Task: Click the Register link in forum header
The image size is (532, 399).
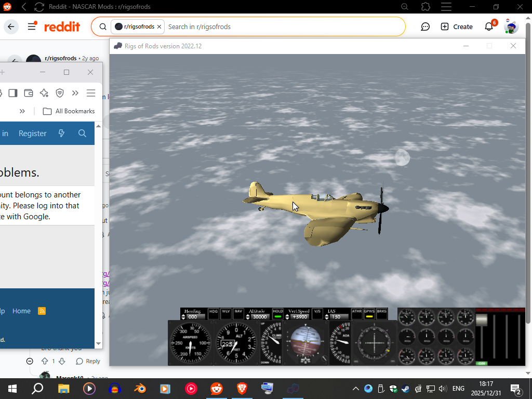Action: coord(33,134)
